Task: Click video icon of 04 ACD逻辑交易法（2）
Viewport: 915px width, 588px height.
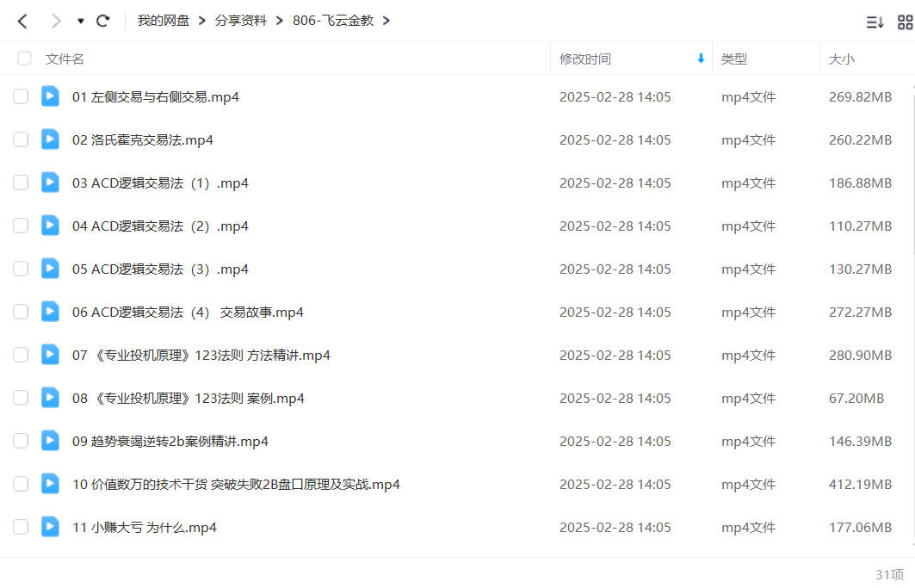Action: [x=50, y=226]
